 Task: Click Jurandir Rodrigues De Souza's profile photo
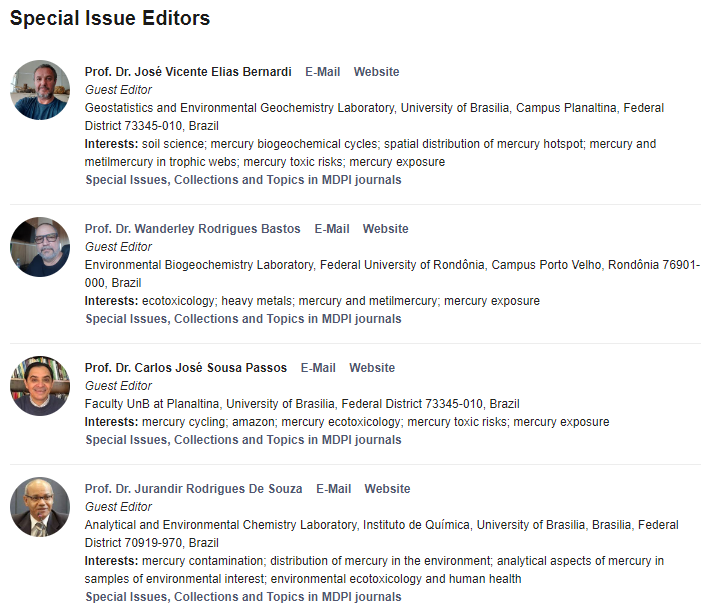click(40, 507)
